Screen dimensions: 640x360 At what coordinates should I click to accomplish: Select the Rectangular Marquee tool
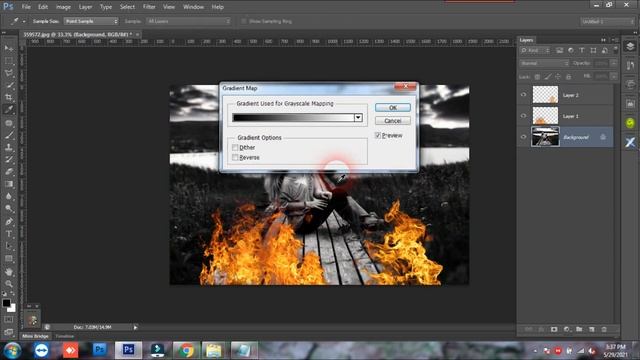(9, 60)
